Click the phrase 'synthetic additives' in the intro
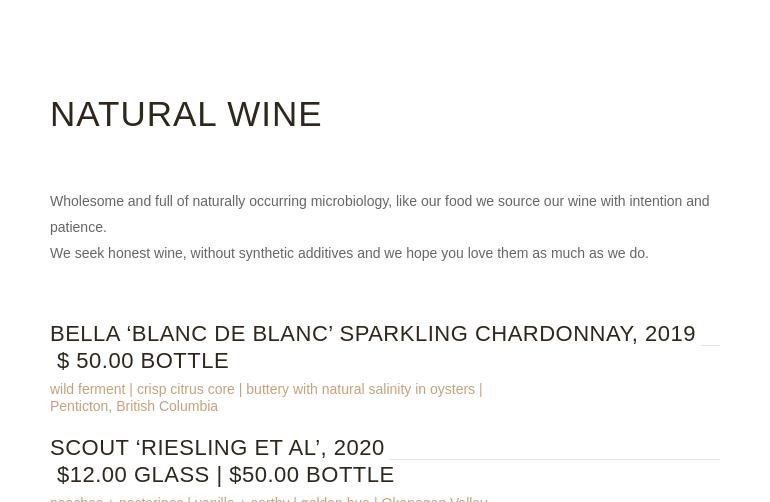 pos(296,253)
